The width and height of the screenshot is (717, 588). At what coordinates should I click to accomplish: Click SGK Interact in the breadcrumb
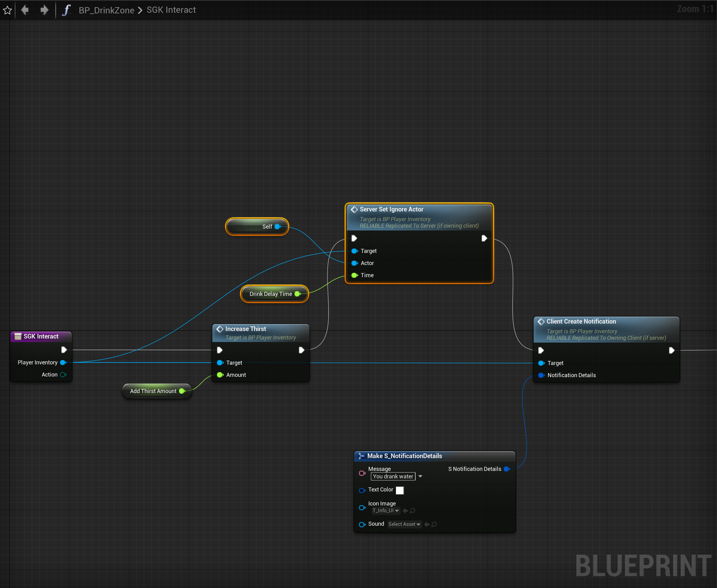tap(171, 10)
